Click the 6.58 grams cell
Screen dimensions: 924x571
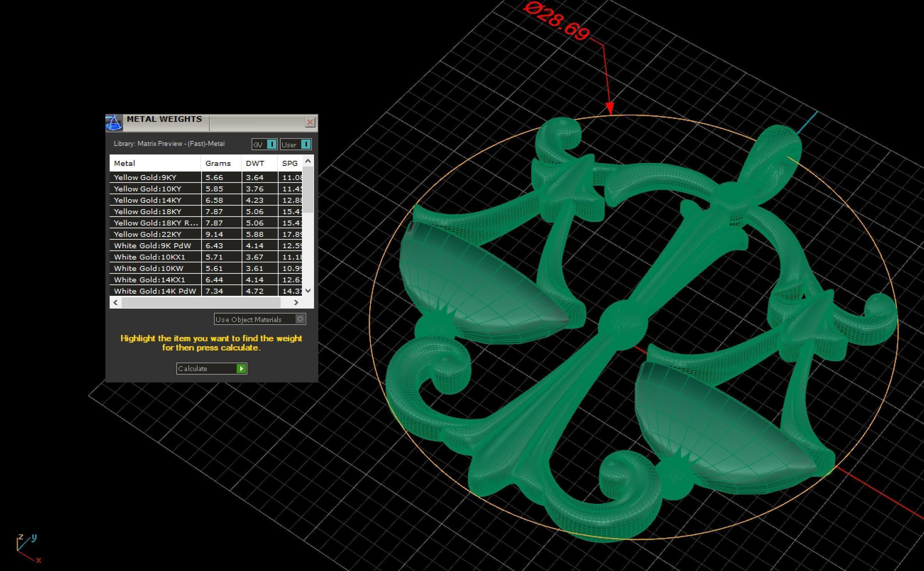coord(221,200)
